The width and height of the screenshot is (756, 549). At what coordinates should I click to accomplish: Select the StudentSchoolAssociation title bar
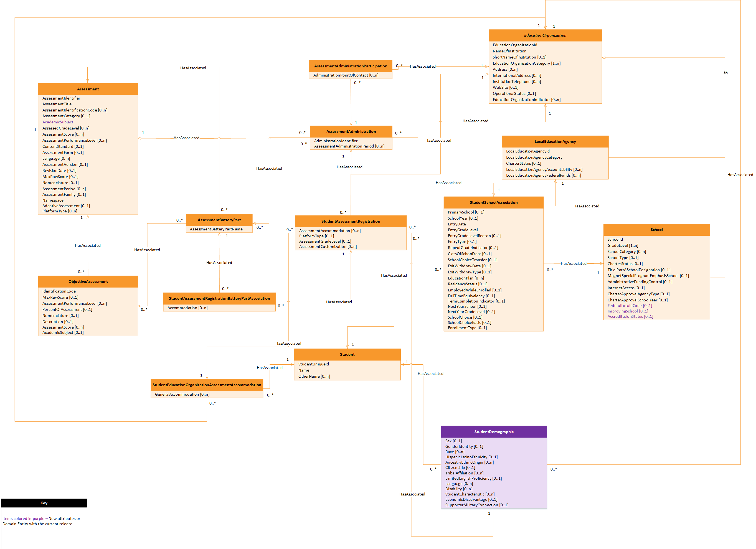coord(493,202)
